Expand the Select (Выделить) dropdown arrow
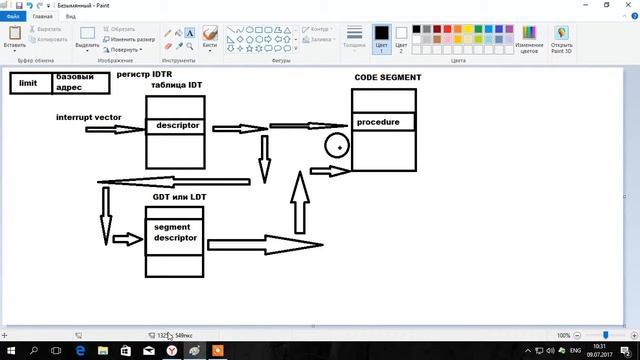This screenshot has width=640, height=360. (x=87, y=51)
